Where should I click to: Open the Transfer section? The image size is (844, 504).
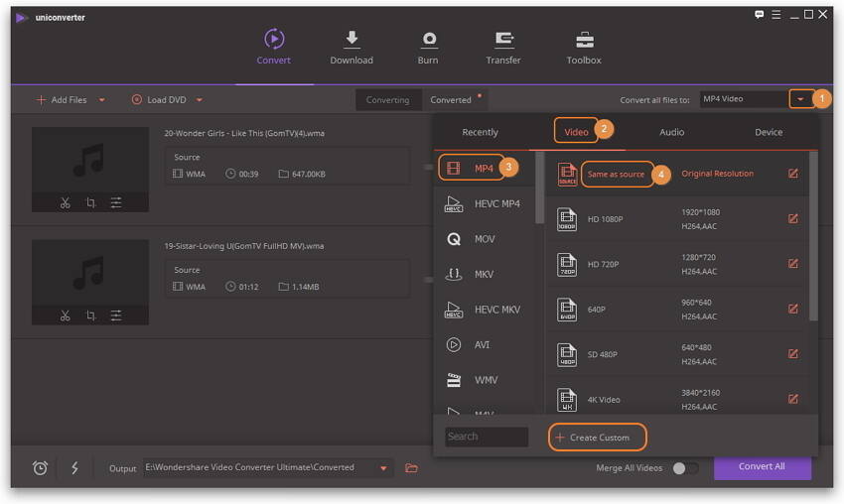coord(503,48)
